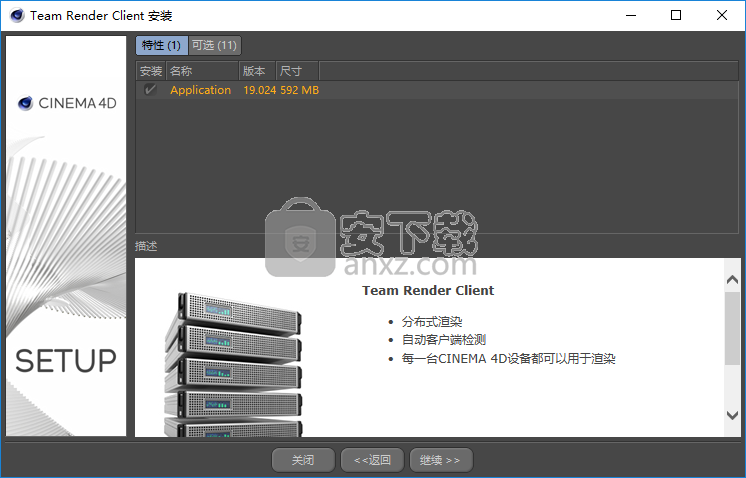This screenshot has height=478, width=746.
Task: Click the 分布式渲染 bullet text
Action: point(432,322)
